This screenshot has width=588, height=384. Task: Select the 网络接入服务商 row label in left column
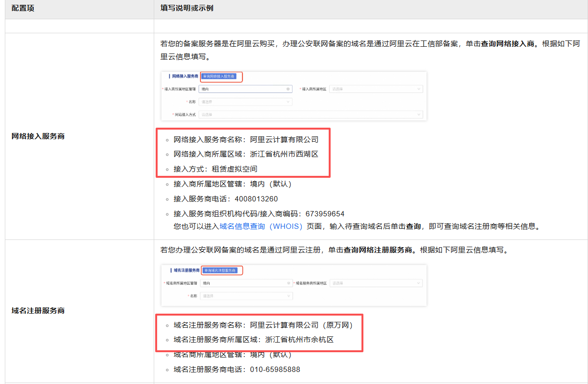(38, 136)
